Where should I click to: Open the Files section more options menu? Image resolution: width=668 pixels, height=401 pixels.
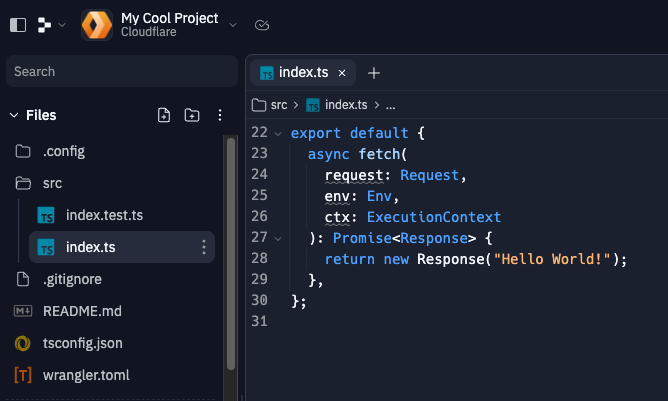tap(220, 115)
